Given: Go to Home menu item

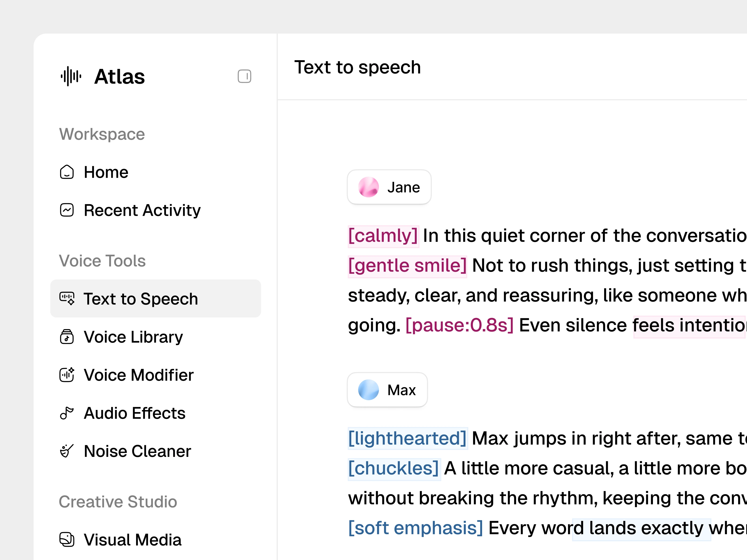Looking at the screenshot, I should (x=106, y=172).
